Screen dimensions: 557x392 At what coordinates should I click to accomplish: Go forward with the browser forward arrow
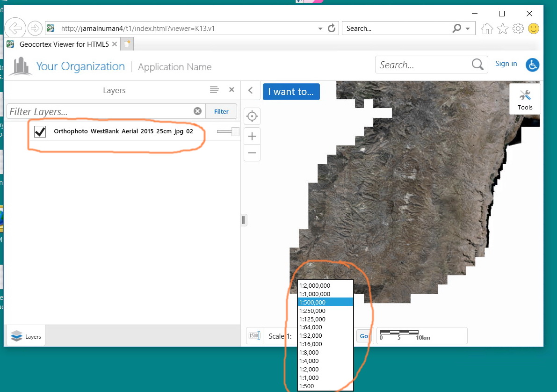point(35,28)
